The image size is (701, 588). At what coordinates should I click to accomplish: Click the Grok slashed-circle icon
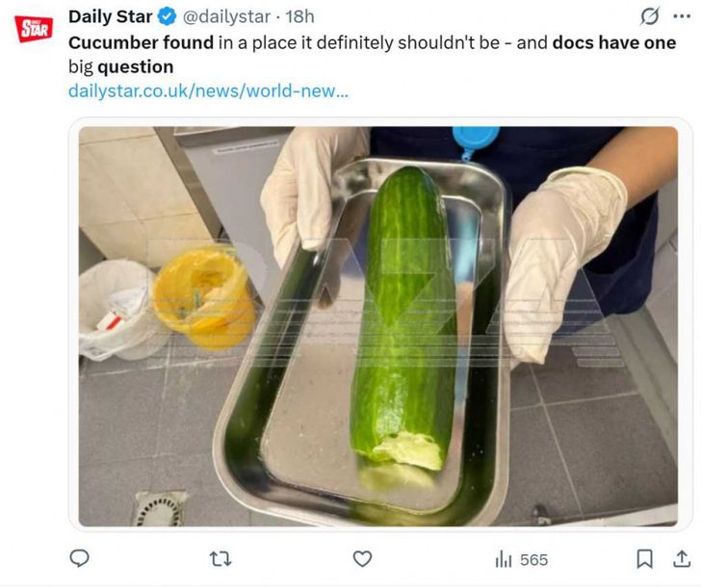point(650,17)
